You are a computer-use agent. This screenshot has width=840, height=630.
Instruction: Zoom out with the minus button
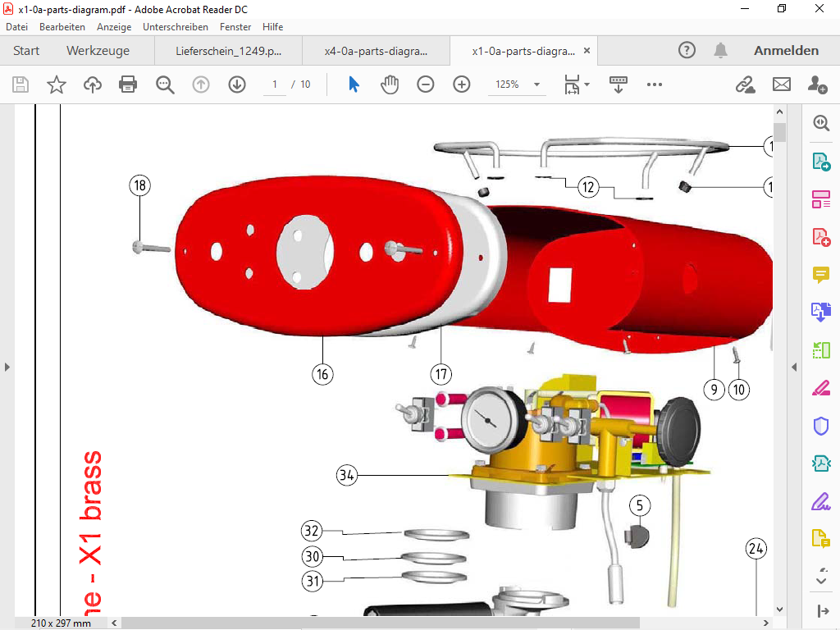(425, 84)
